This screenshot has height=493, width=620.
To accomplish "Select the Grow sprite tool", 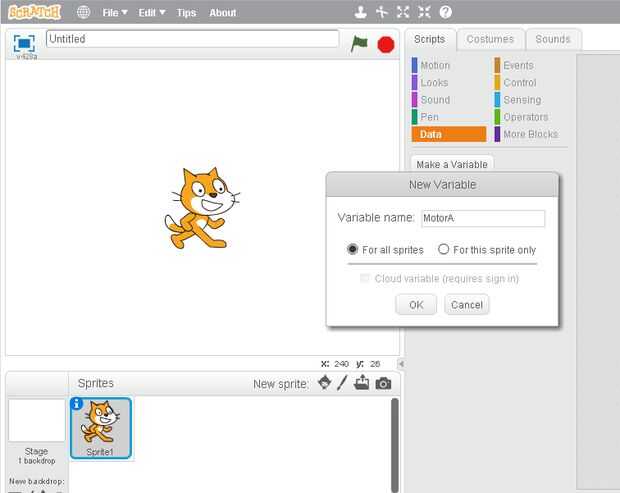I will click(403, 12).
